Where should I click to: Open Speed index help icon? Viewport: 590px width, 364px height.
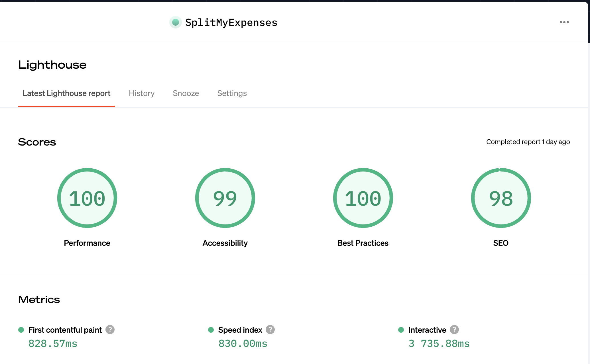tap(270, 330)
